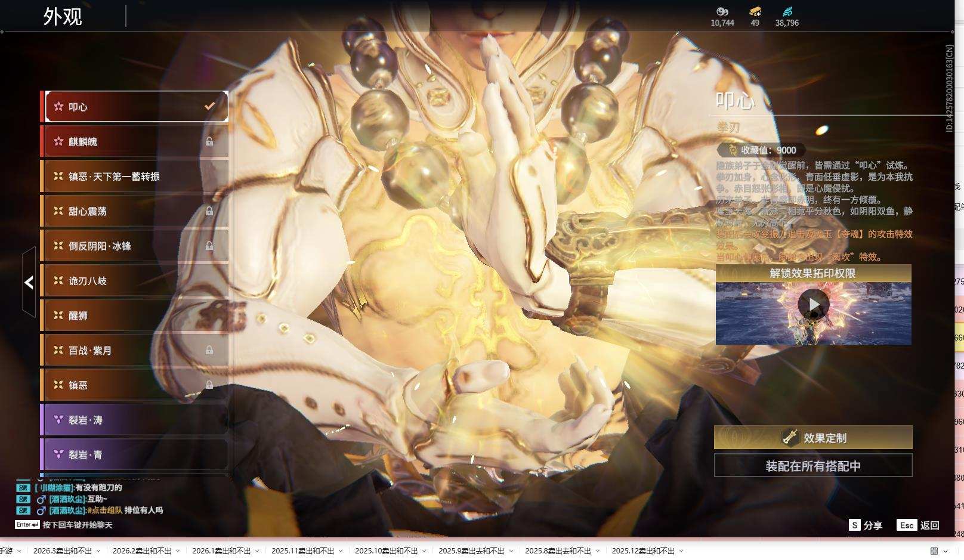Open 效果定制 effect customization
Viewport: 964px width, 560px height.
coord(813,437)
